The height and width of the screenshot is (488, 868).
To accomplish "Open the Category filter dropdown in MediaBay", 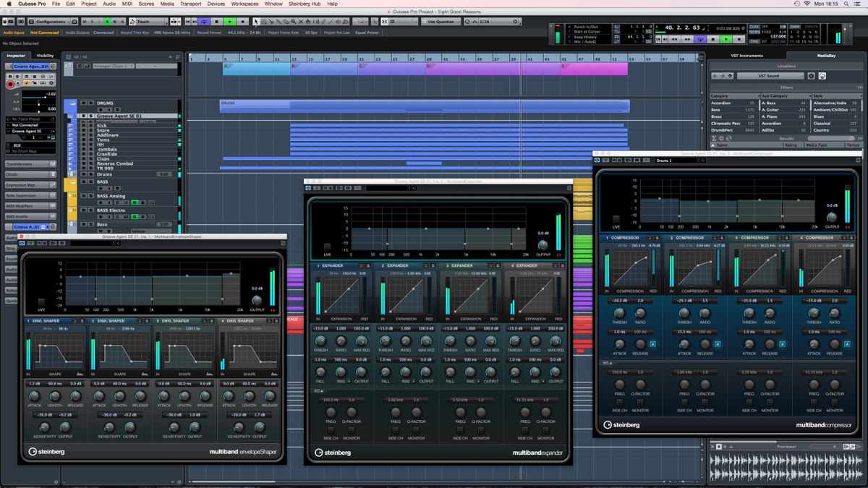I will click(759, 96).
